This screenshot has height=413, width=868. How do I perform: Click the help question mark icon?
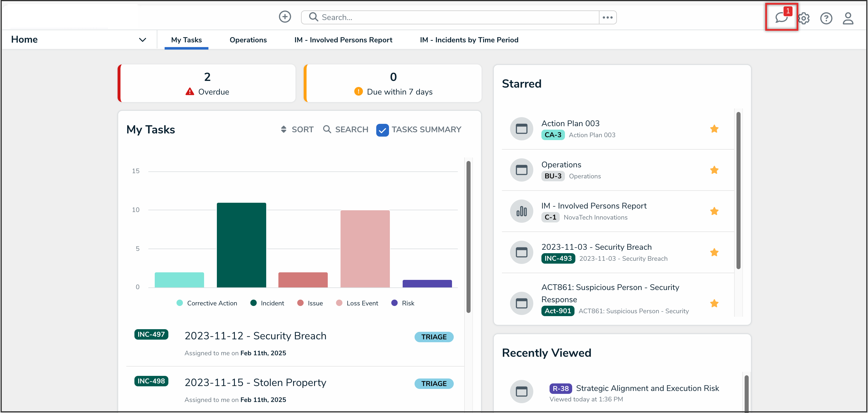pos(826,19)
